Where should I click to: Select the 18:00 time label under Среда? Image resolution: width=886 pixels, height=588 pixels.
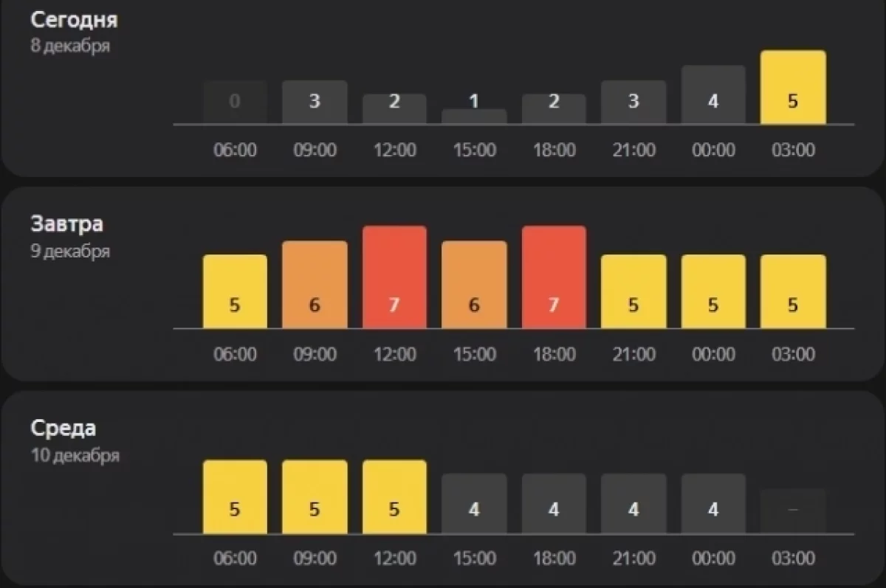[x=554, y=558]
